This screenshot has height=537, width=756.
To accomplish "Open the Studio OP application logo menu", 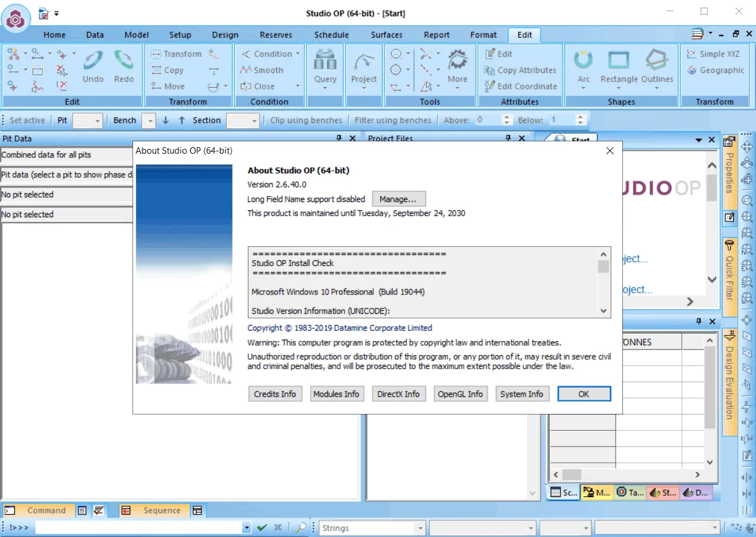I will [16, 19].
